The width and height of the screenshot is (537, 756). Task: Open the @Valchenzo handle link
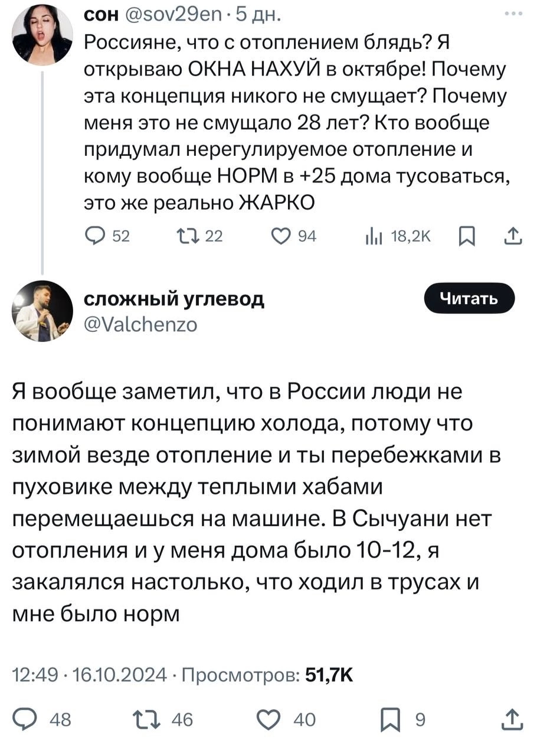tap(142, 324)
